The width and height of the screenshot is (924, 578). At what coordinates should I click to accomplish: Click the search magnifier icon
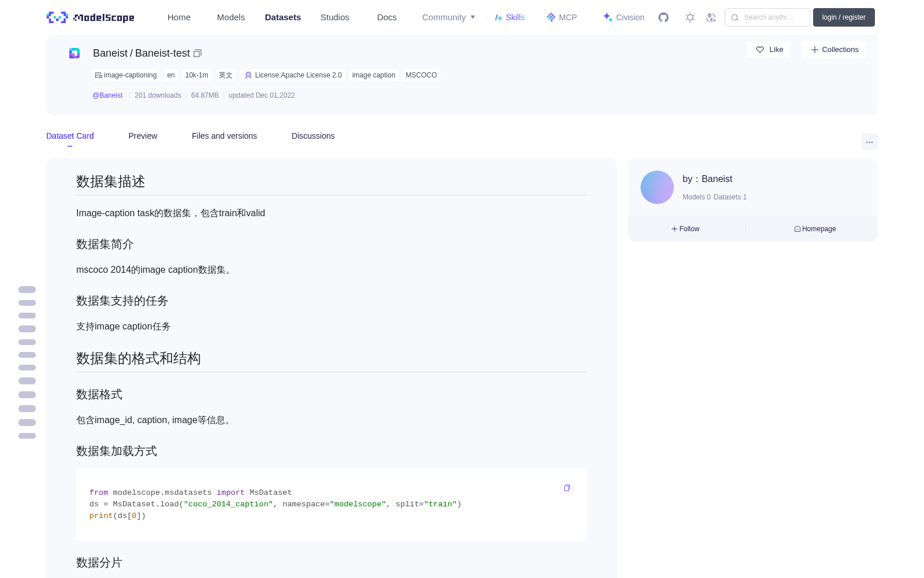coord(735,17)
